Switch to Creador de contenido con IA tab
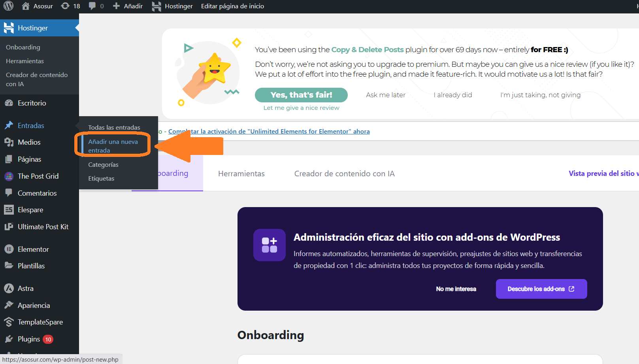This screenshot has width=639, height=364. (x=344, y=174)
